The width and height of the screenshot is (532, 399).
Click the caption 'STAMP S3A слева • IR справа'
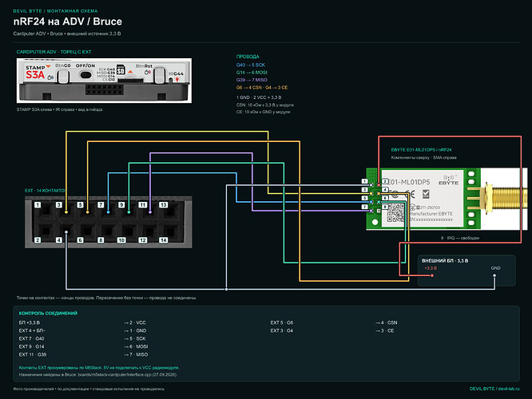click(x=59, y=109)
